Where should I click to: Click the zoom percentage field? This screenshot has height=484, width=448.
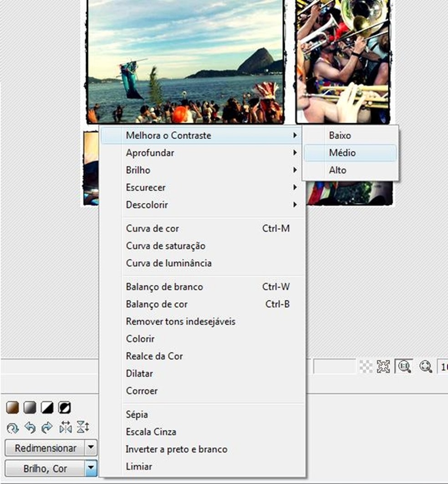443,367
